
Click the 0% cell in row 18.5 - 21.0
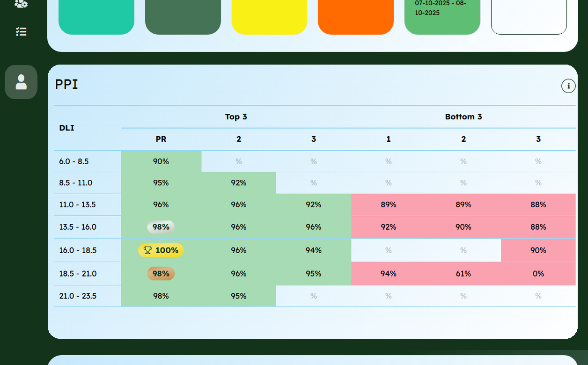(x=538, y=274)
